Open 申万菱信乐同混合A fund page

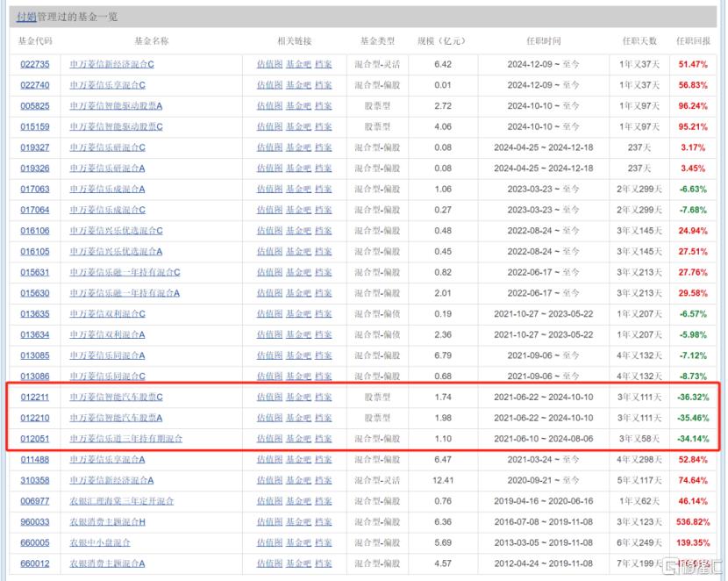107,355
